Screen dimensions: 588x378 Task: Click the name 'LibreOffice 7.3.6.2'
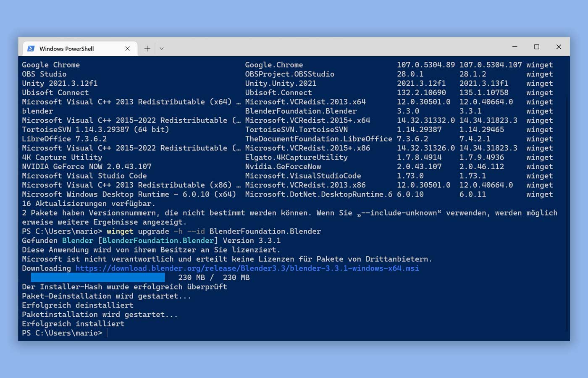(64, 139)
